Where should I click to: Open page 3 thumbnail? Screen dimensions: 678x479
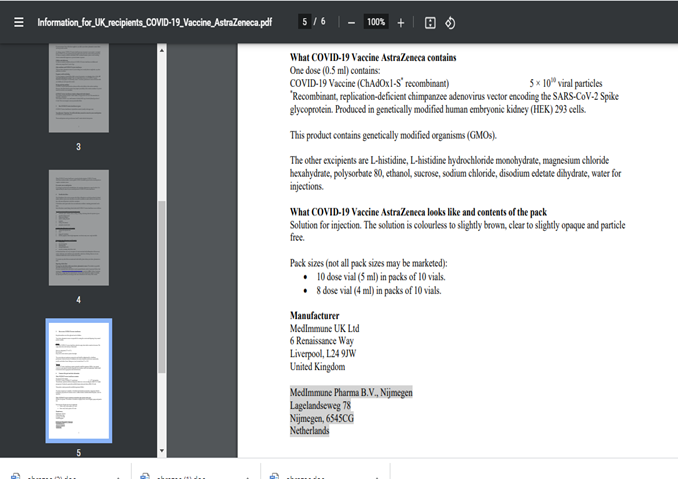pyautogui.click(x=79, y=88)
